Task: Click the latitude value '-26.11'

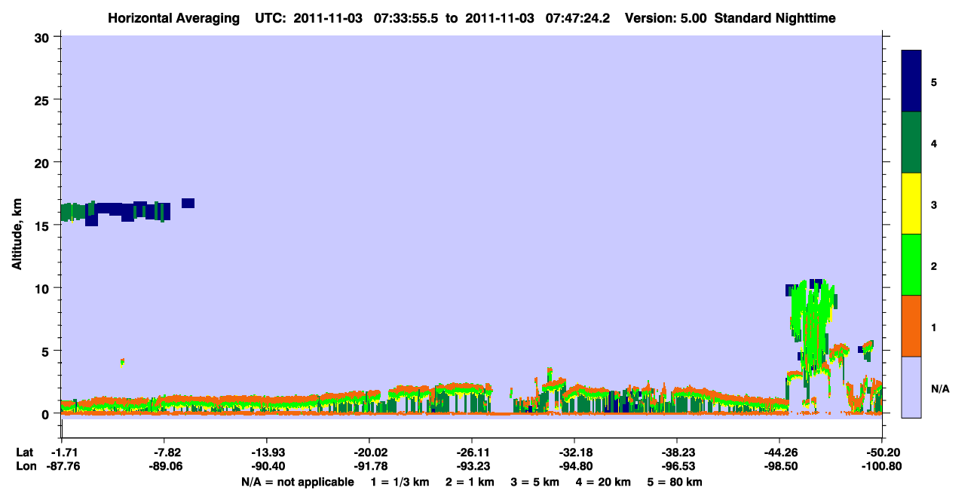Action: coord(471,452)
